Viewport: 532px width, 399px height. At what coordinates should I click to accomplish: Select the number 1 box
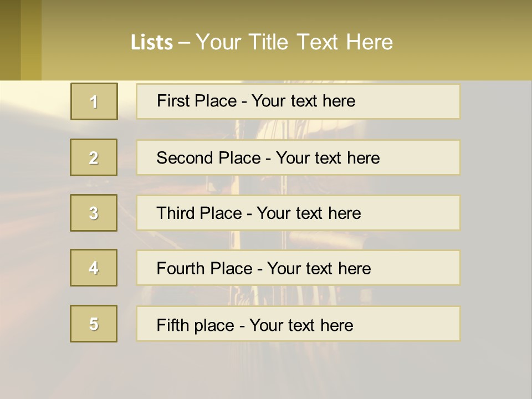[x=94, y=101]
